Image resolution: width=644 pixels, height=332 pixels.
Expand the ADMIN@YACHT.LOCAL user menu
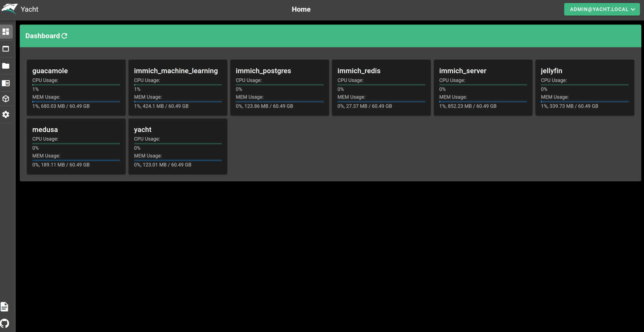(x=602, y=9)
